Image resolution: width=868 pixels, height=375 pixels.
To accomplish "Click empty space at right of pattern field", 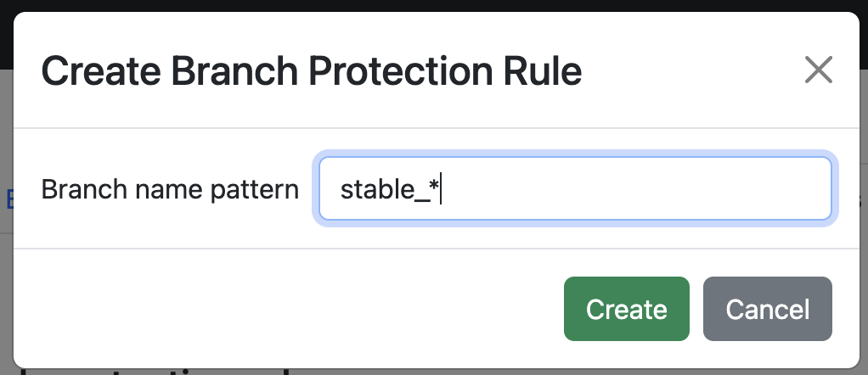I will (679, 189).
